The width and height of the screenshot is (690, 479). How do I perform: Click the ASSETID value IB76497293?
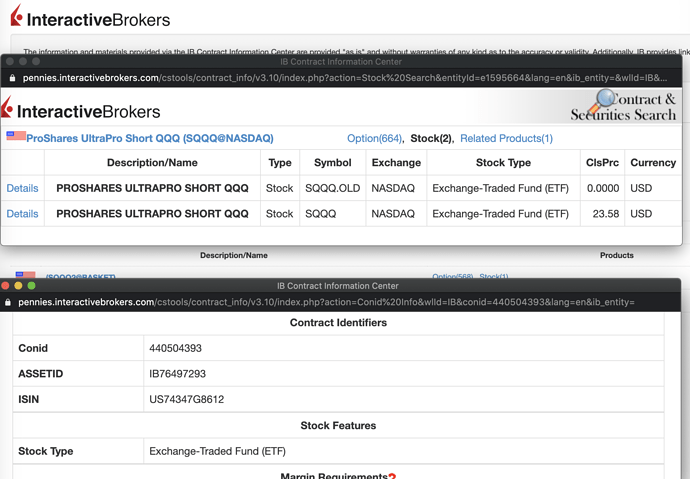point(177,374)
